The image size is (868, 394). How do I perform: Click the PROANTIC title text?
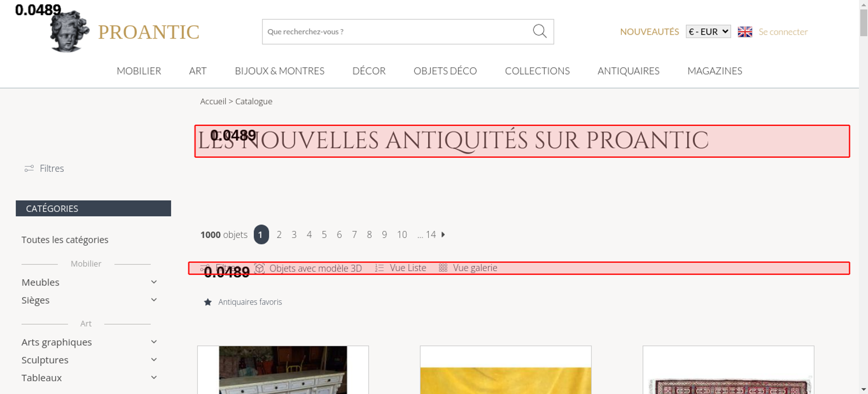coord(148,32)
